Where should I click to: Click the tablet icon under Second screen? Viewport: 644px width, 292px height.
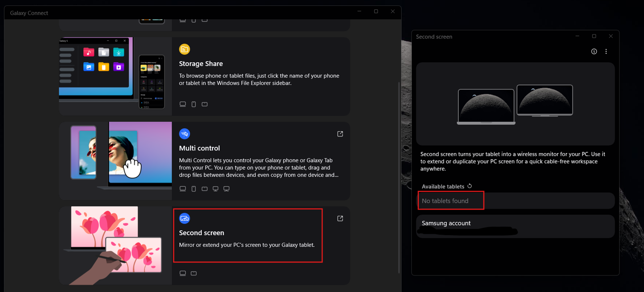(x=194, y=273)
